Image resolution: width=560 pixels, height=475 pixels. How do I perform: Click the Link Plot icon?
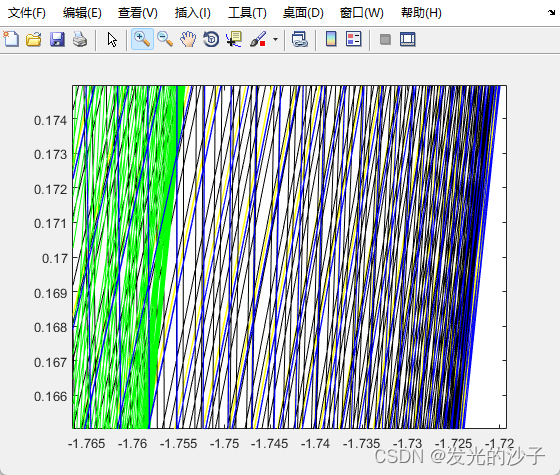coord(299,39)
